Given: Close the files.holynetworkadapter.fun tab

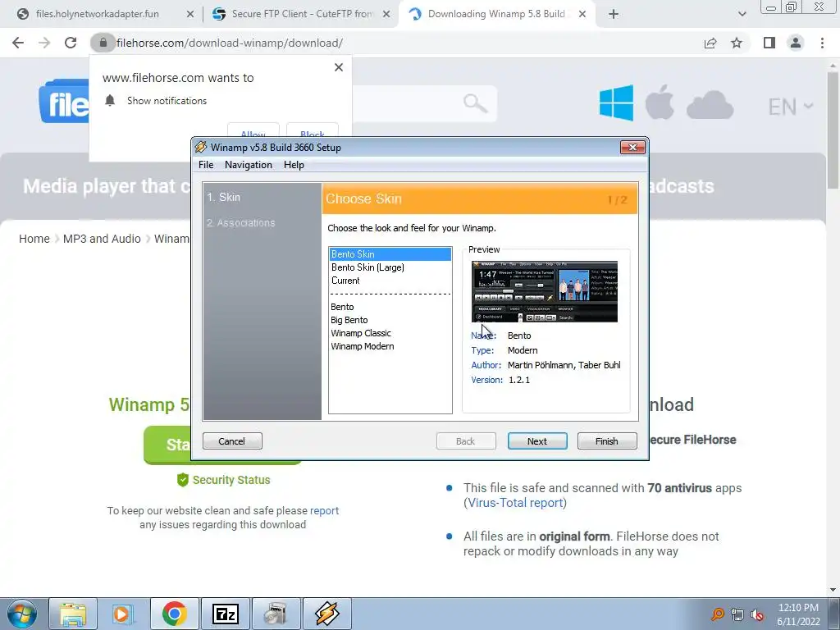Looking at the screenshot, I should pyautogui.click(x=189, y=14).
